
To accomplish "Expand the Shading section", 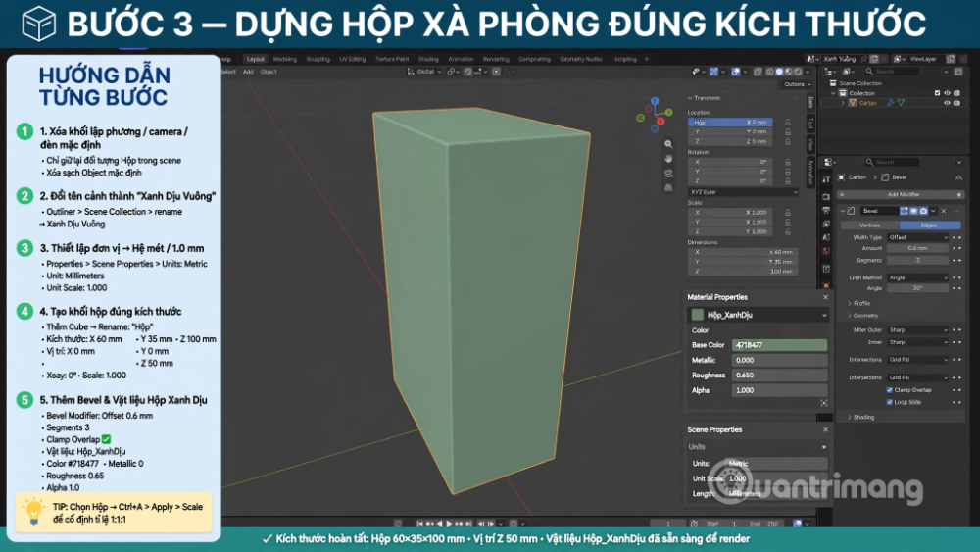I will click(860, 417).
